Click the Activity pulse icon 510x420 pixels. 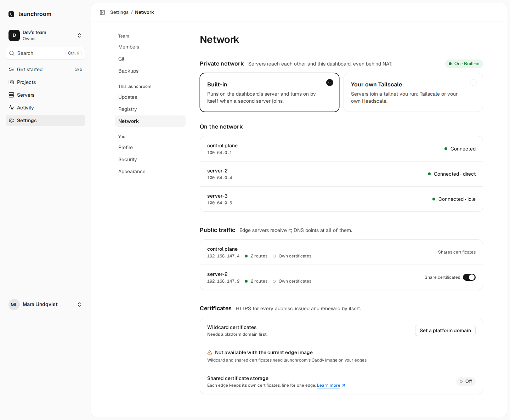point(11,108)
